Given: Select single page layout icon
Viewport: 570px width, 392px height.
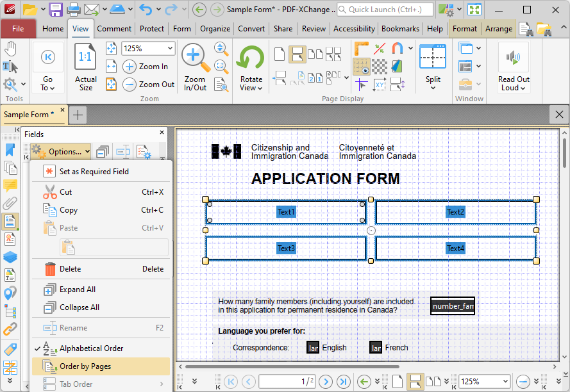Looking at the screenshot, I should (279, 54).
